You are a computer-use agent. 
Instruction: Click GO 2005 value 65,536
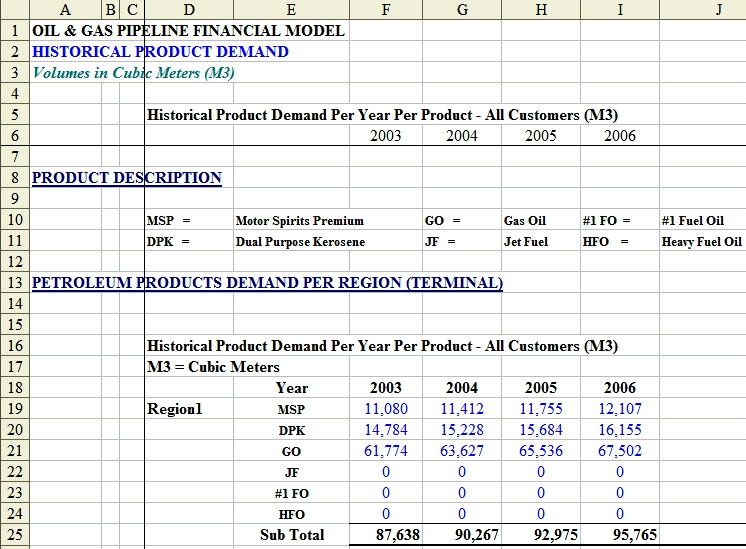point(541,451)
